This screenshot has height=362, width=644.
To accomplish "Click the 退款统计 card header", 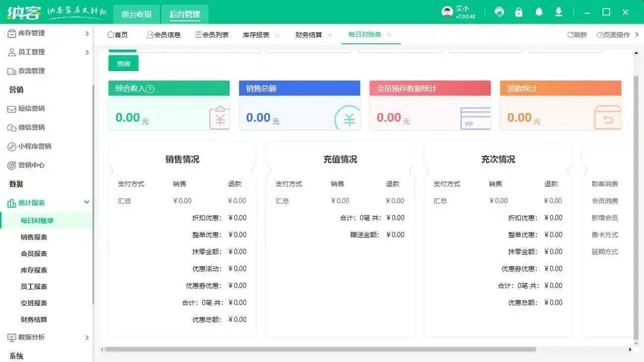I will click(x=561, y=88).
